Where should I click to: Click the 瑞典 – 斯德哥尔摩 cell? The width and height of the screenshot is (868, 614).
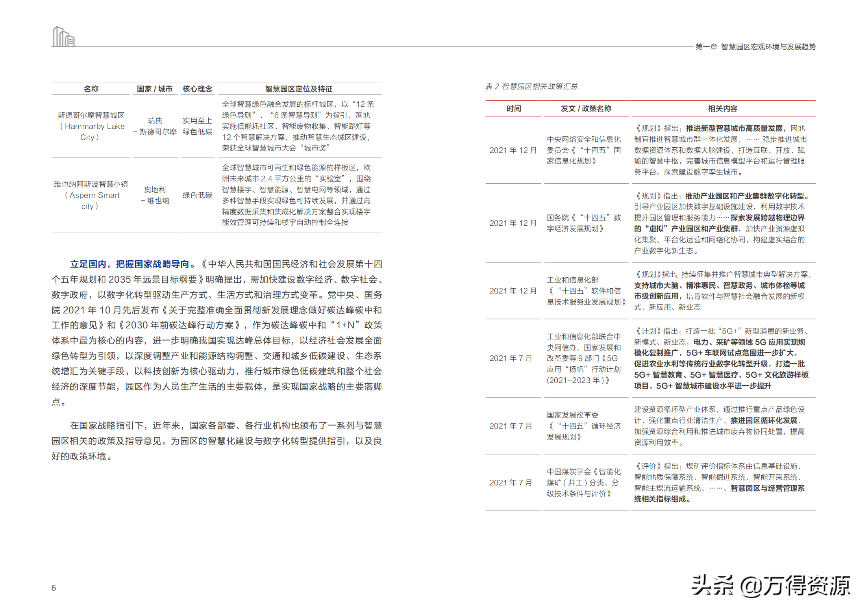155,126
